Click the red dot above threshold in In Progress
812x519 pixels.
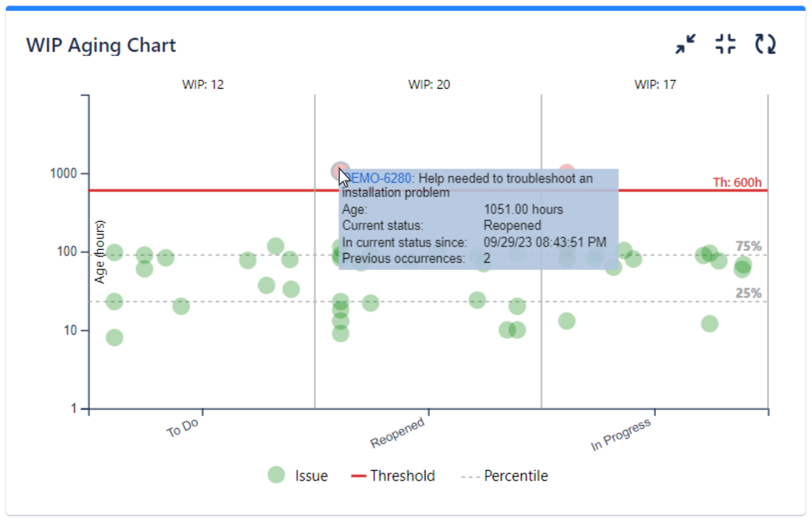coord(566,169)
